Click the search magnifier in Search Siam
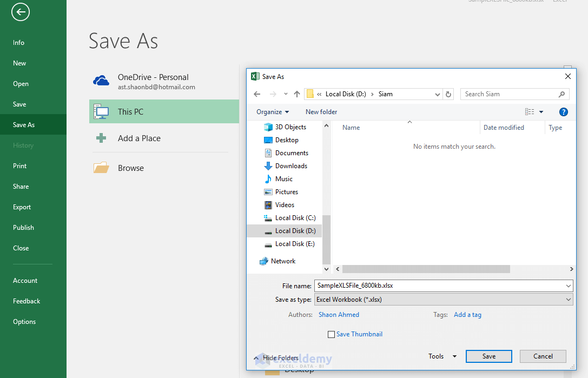Viewport: 588px width, 378px height. click(x=563, y=94)
